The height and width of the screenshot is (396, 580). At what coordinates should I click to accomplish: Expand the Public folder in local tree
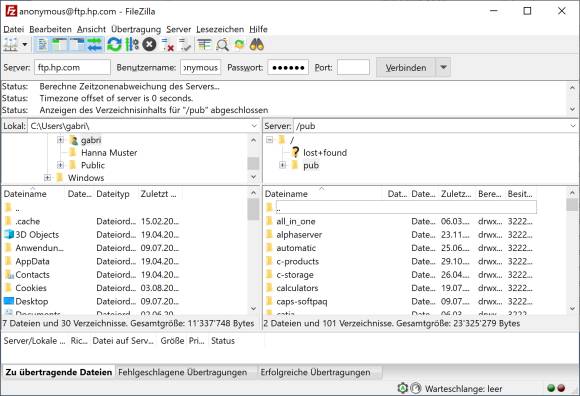[60, 165]
